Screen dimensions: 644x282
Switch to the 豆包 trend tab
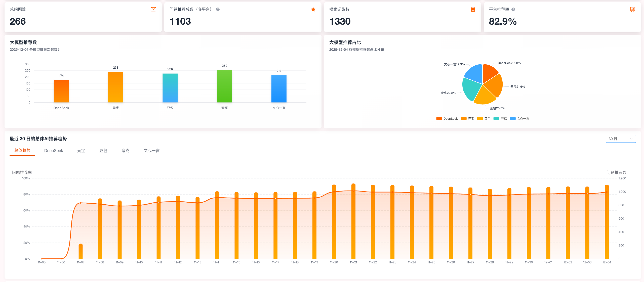click(x=103, y=151)
